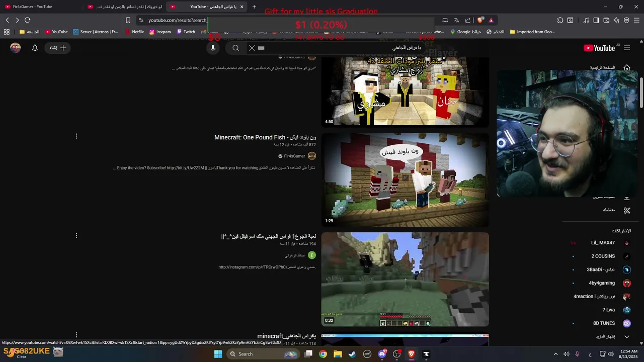The height and width of the screenshot is (362, 644).
Task: Show hidden system tray icons chevron
Action: pos(555,354)
